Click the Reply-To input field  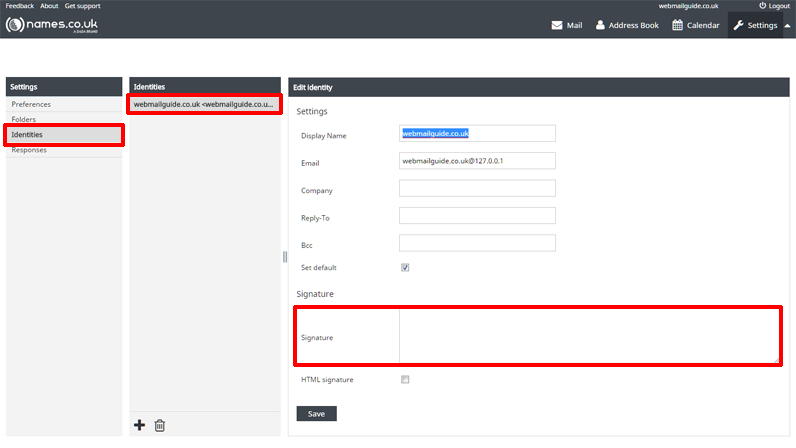[477, 215]
